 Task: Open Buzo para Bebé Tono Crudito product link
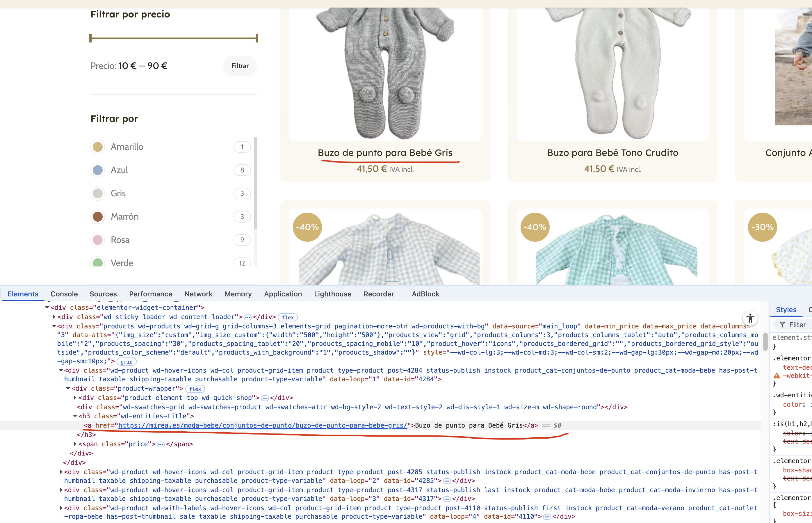(x=612, y=153)
